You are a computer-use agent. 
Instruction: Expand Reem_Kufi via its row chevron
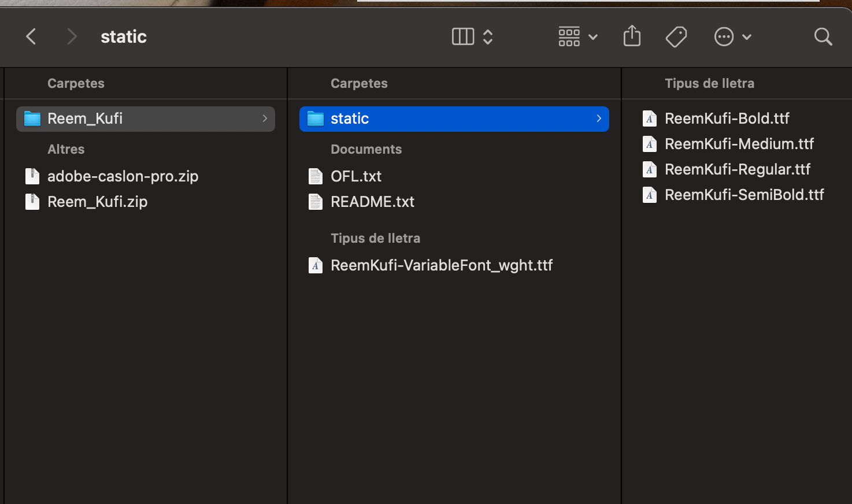coord(265,118)
